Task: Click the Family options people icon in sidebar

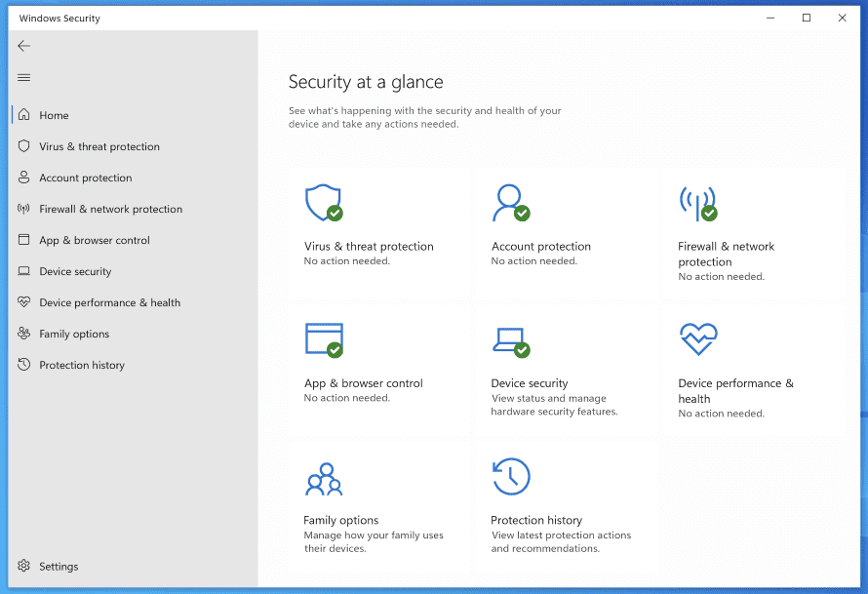Action: pos(23,334)
